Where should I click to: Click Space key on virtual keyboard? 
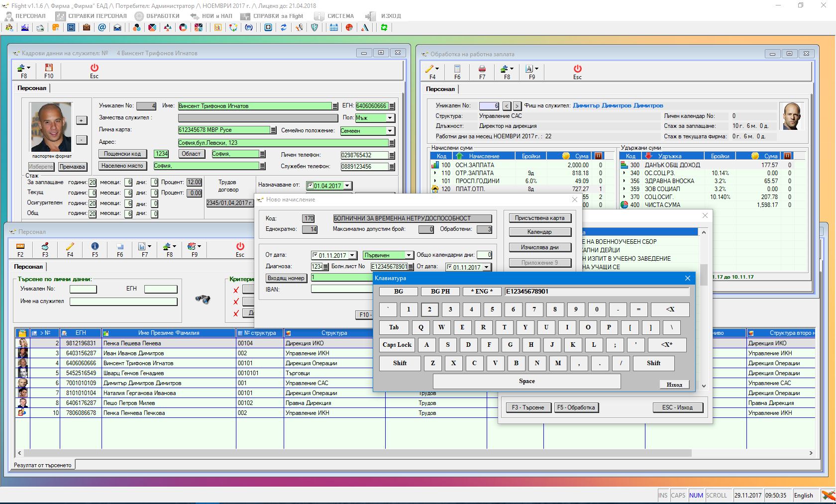(x=527, y=381)
